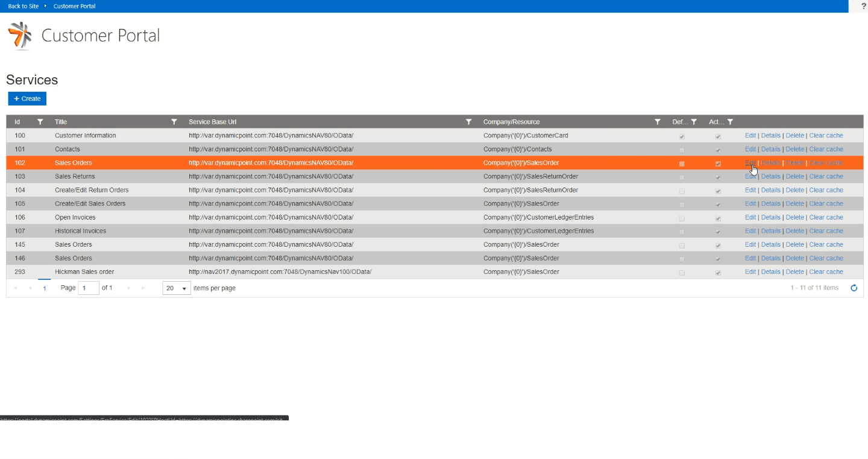Select the Id 293 cell
Image resolution: width=868 pixels, height=459 pixels.
coord(20,272)
